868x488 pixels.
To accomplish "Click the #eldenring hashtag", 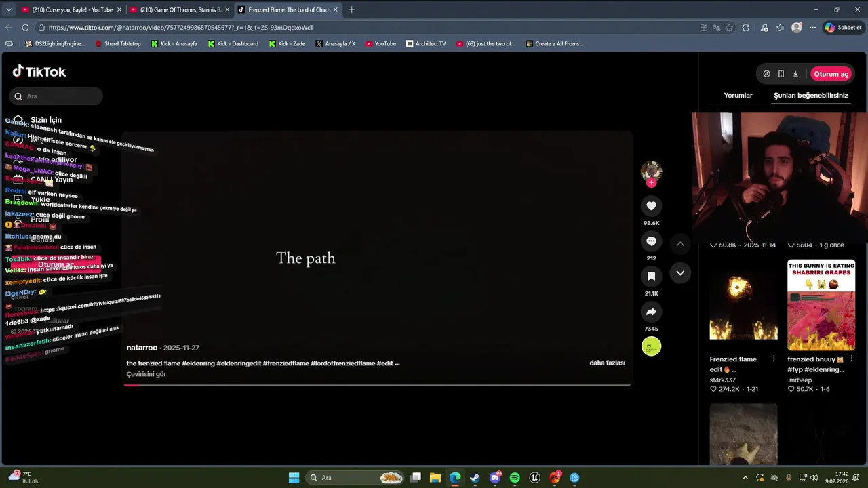I will point(198,363).
